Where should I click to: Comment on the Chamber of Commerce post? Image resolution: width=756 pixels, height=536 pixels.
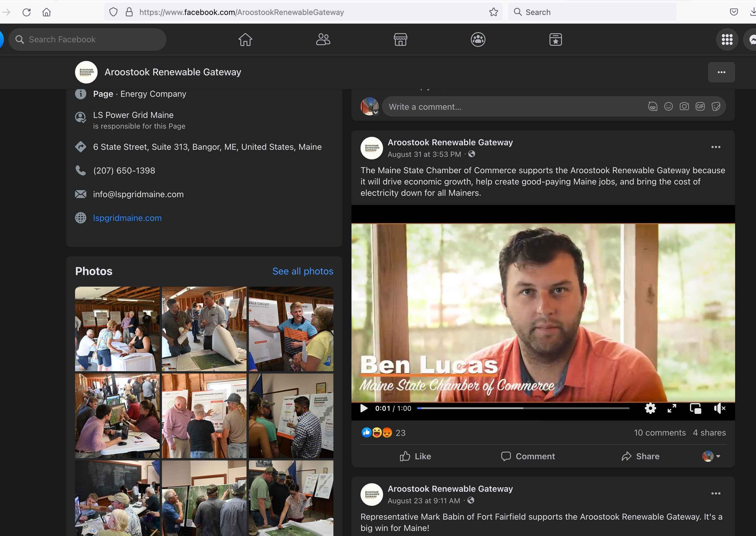point(528,456)
